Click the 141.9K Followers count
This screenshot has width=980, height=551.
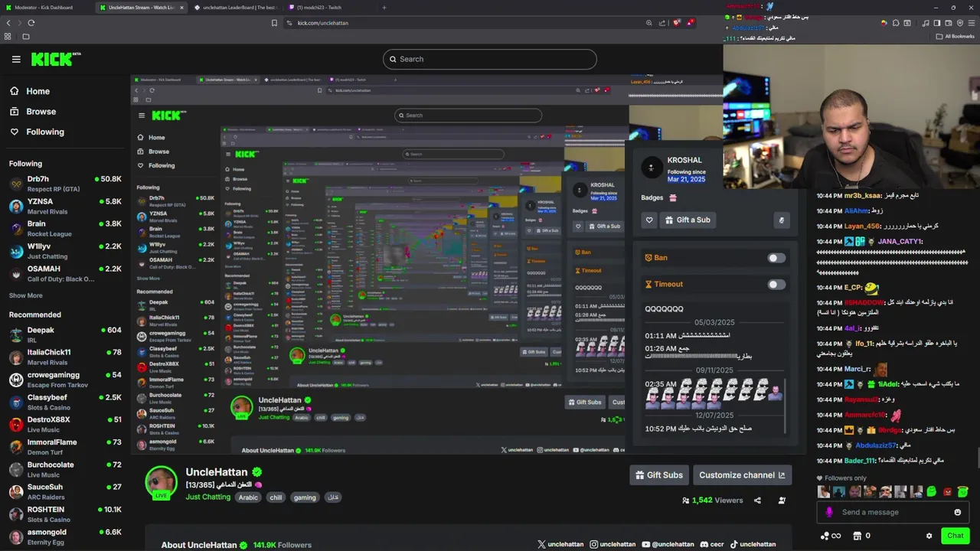tap(283, 545)
